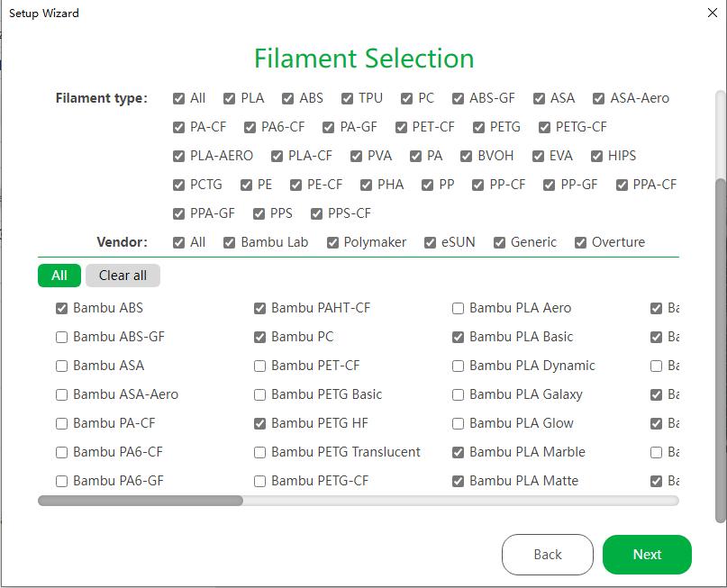Toggle the ABS filament type checkbox
This screenshot has width=727, height=588.
pos(287,99)
